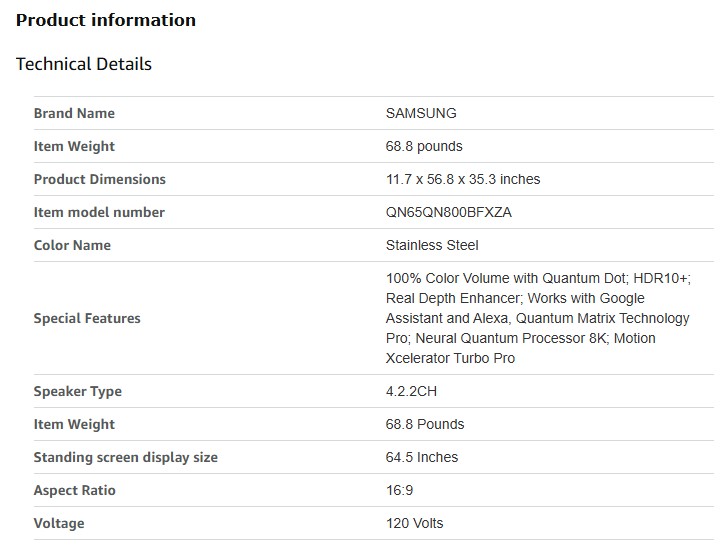Click the Special Features description text
Viewport: 724px width, 556px height.
pos(537,318)
